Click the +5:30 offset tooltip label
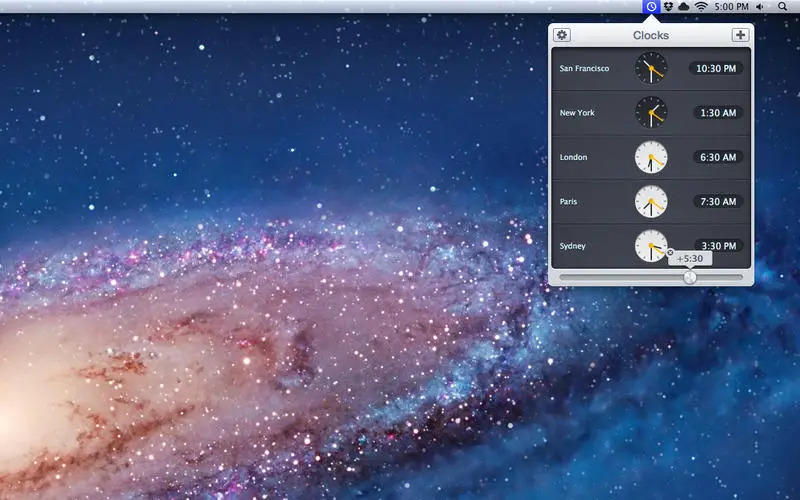This screenshot has width=800, height=500. (690, 259)
